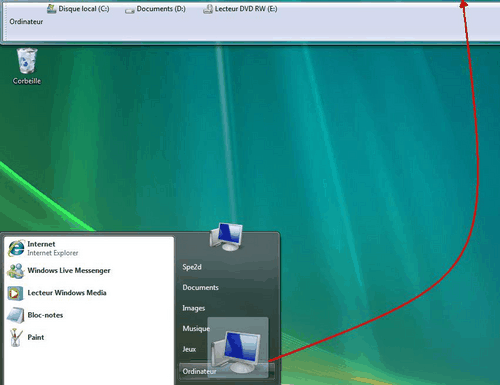Launch Paint from the Start menu

pos(26,337)
